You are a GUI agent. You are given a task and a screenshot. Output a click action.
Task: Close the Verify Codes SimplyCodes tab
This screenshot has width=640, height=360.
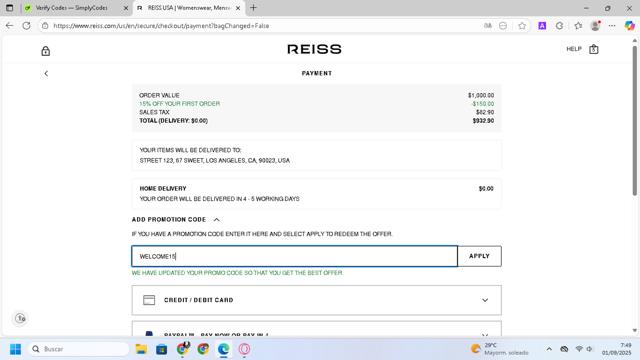pyautogui.click(x=126, y=8)
